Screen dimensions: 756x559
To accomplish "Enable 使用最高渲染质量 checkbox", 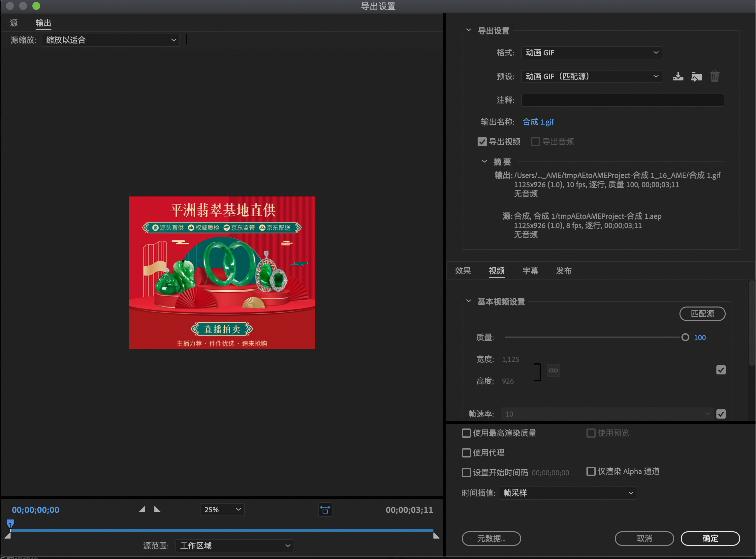I will point(466,433).
